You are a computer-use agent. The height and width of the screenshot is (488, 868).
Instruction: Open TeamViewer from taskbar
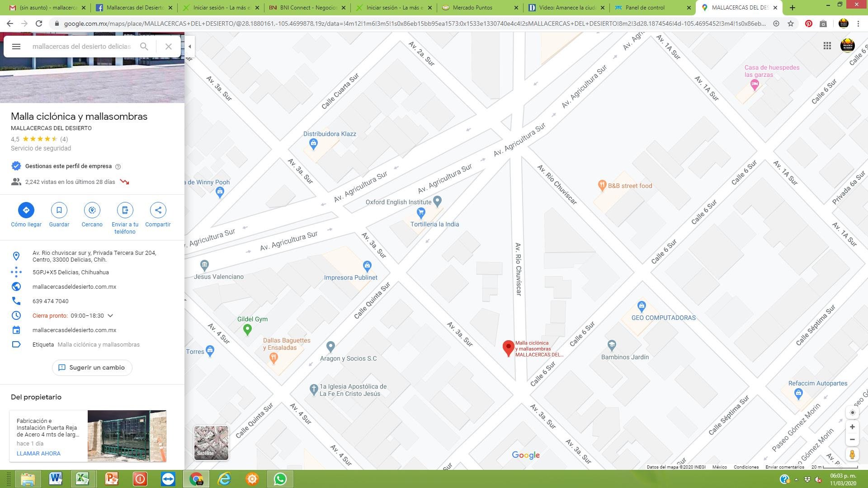(168, 479)
